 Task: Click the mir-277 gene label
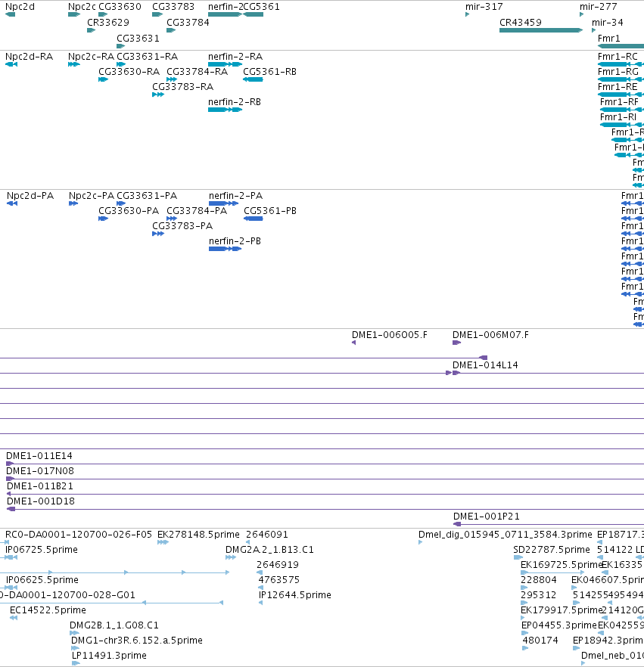pos(598,7)
